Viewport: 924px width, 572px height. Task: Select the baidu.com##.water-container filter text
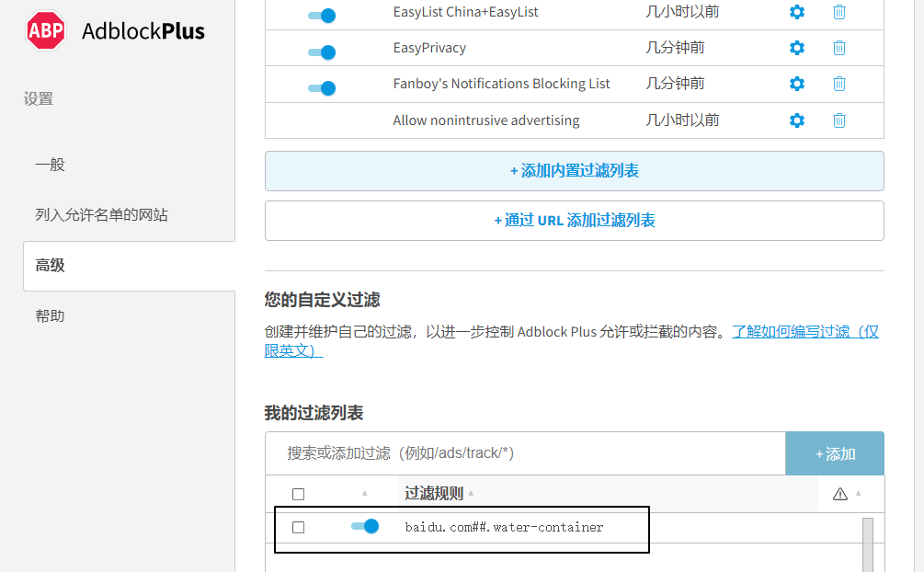[505, 527]
